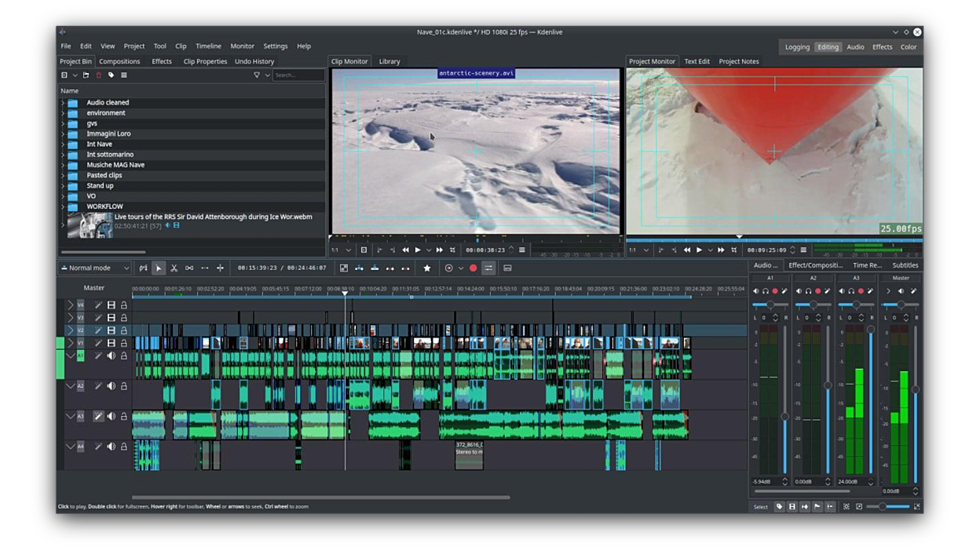Image resolution: width=980 pixels, height=551 pixels.
Task: Select the Razor (scissors) tool in timeline toolbar
Action: click(174, 268)
